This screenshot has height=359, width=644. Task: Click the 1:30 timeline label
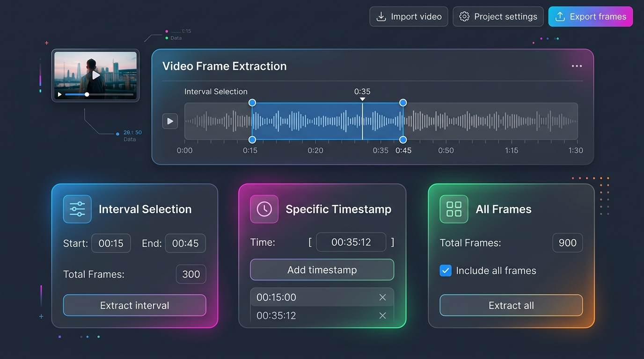pyautogui.click(x=576, y=151)
